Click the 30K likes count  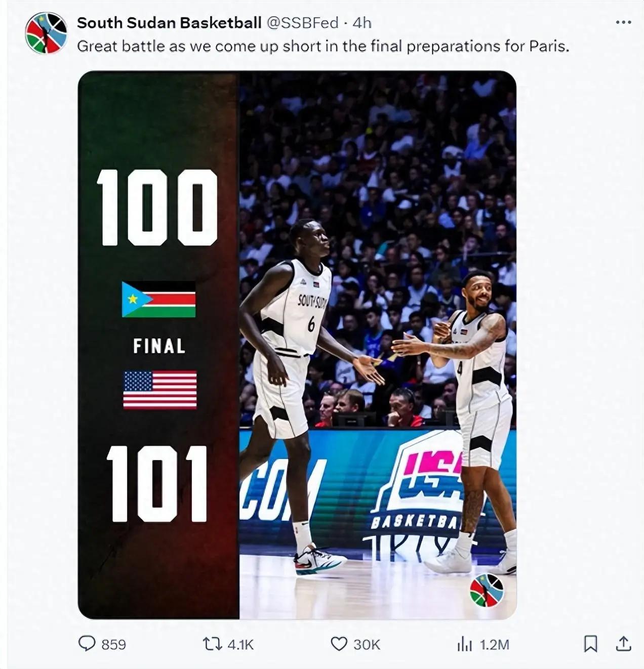[367, 644]
